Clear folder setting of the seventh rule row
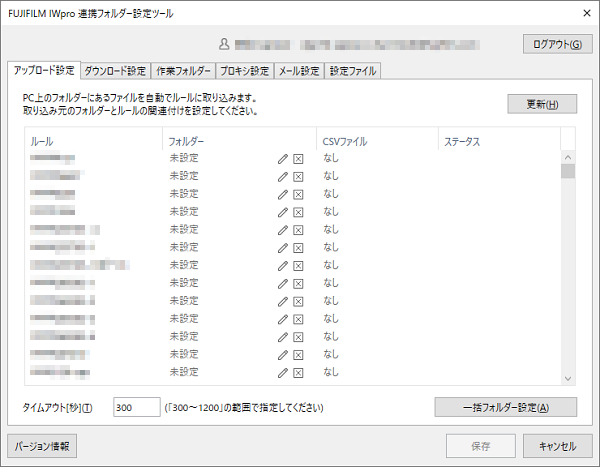This screenshot has height=467, width=600. (298, 266)
